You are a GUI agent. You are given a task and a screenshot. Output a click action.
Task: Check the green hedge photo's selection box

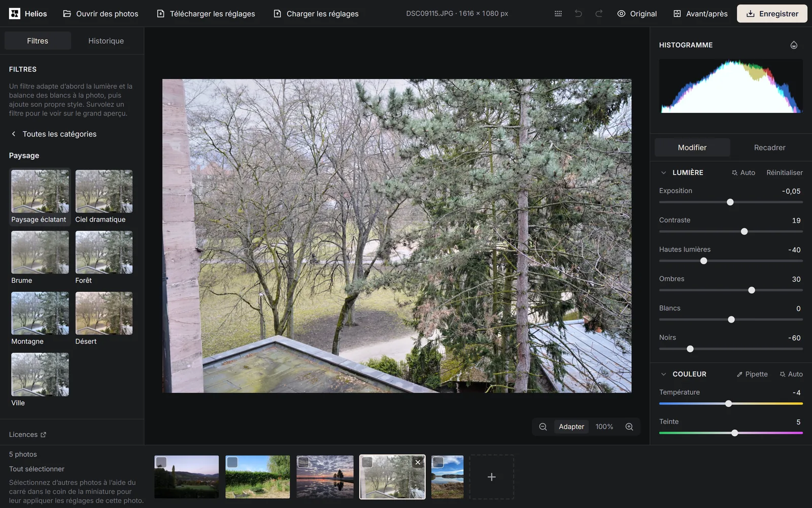point(232,462)
